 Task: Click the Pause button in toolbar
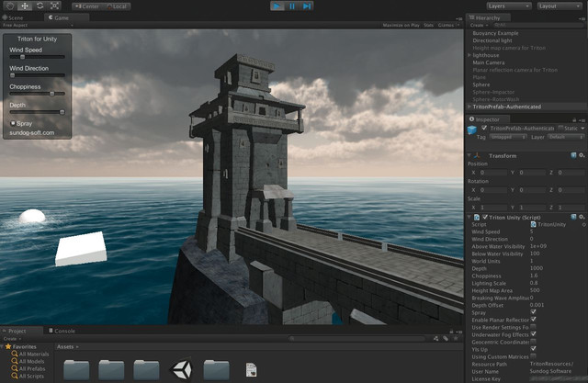tap(292, 6)
